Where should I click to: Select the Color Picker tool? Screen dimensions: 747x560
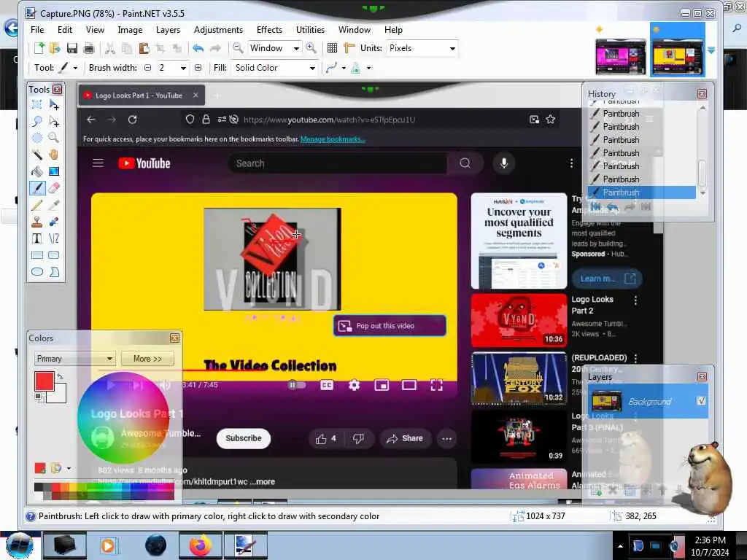54,205
